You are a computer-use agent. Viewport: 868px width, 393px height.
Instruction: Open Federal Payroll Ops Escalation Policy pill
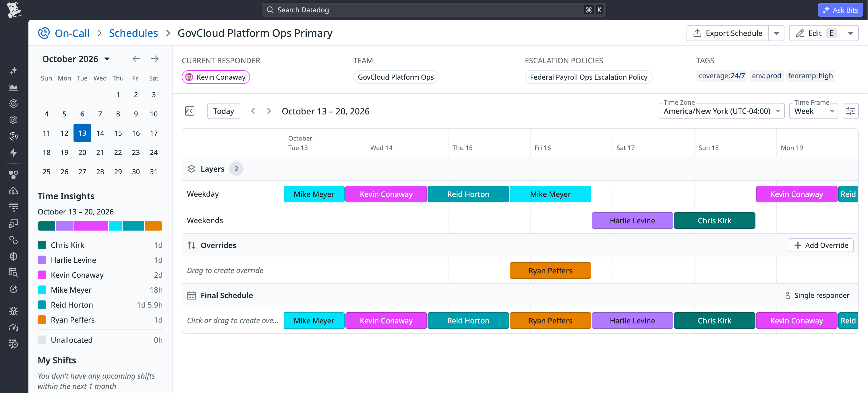pos(588,77)
